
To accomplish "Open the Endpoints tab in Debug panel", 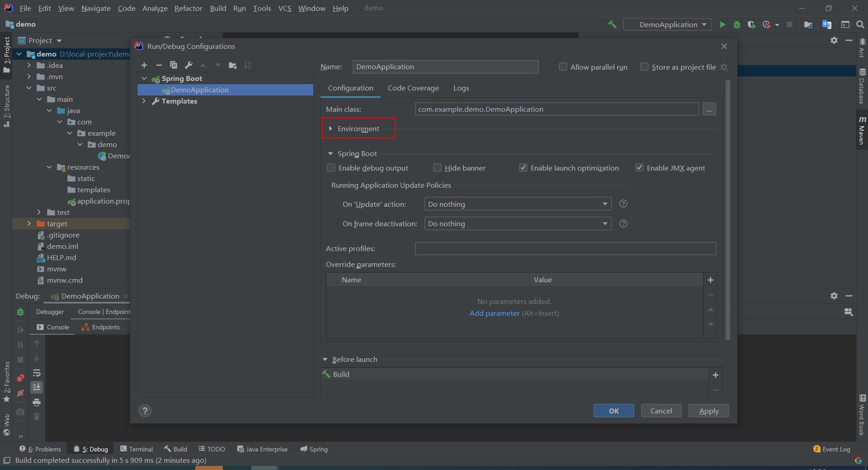I will click(x=101, y=327).
